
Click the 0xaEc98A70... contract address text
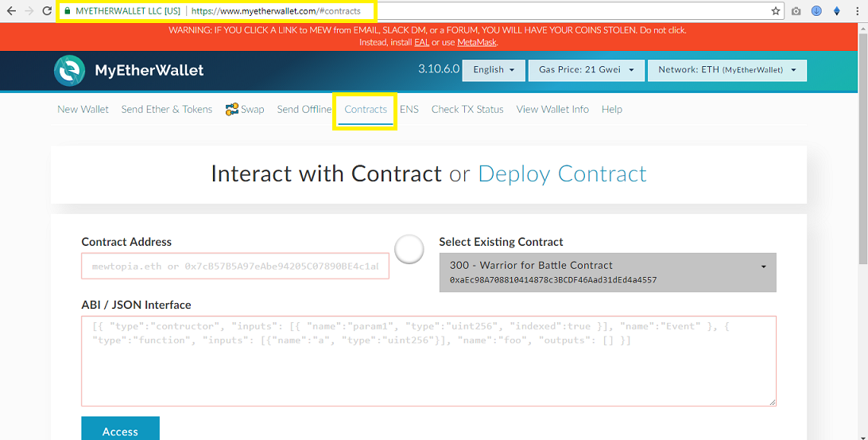pos(553,280)
